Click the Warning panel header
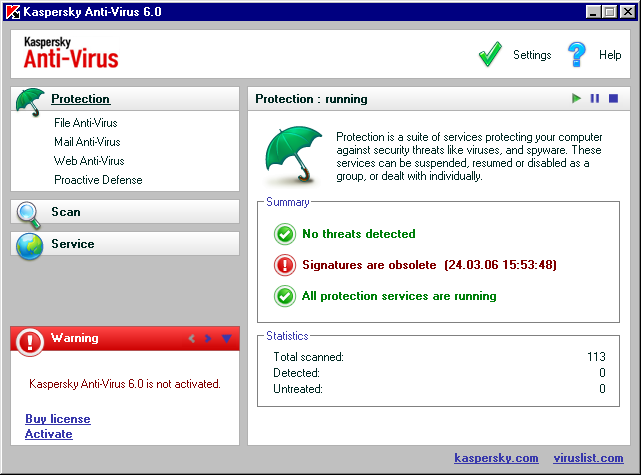Screen dimensions: 641x475 (125, 338)
